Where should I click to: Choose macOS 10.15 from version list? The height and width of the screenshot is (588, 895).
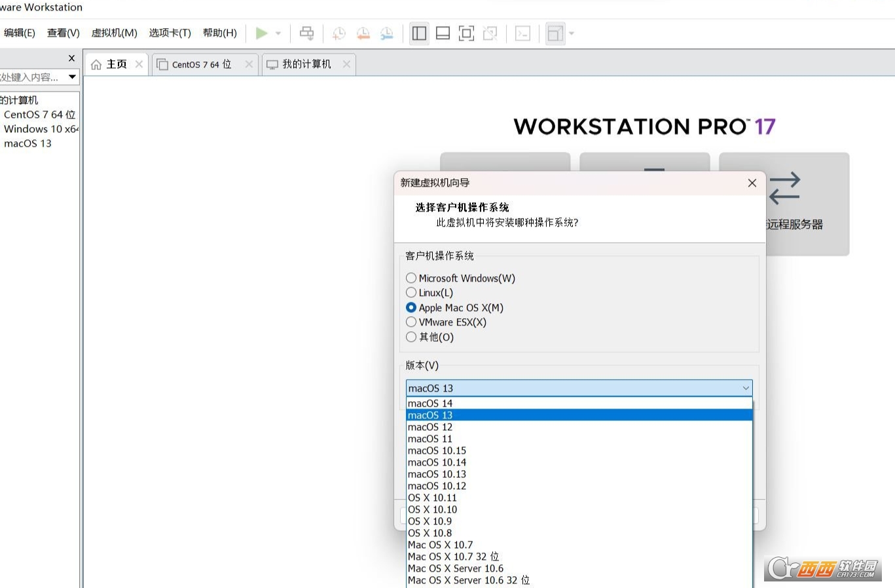tap(579, 450)
